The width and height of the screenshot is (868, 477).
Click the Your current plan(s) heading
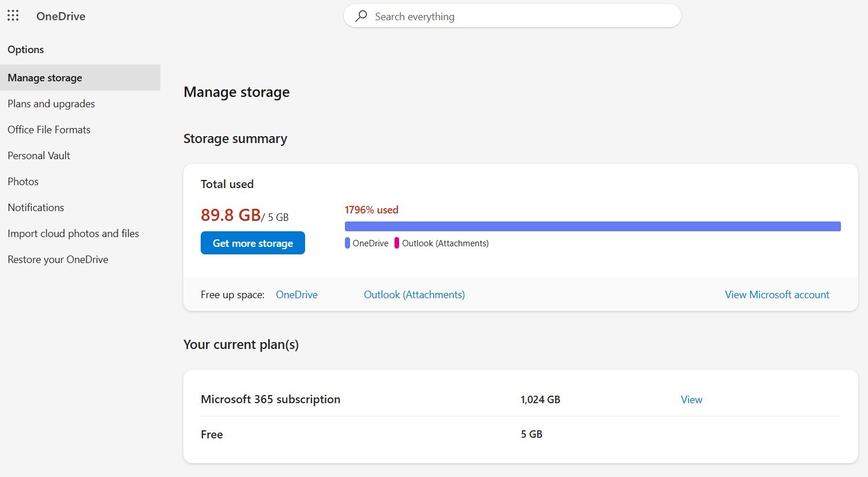(241, 344)
